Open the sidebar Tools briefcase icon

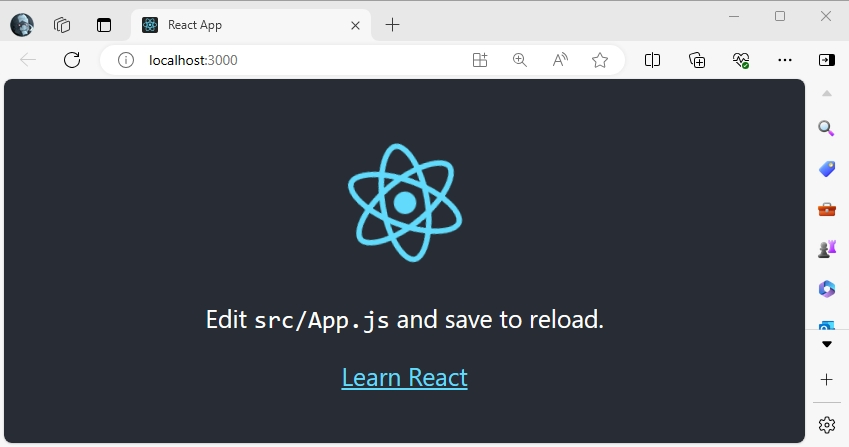827,209
